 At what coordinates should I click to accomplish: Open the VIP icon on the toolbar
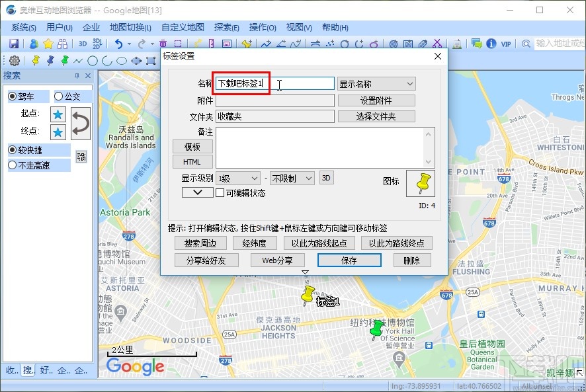click(505, 44)
